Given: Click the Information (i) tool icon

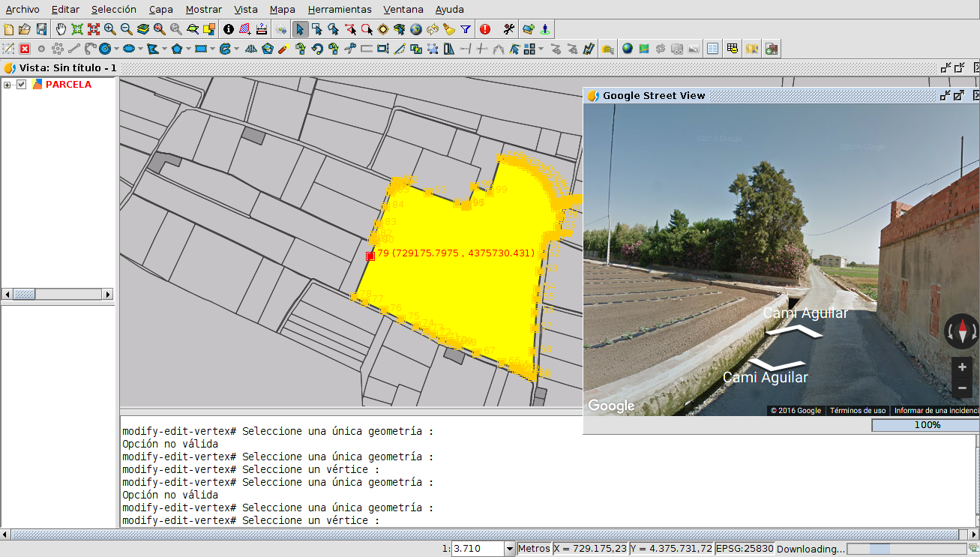Looking at the screenshot, I should pyautogui.click(x=229, y=29).
